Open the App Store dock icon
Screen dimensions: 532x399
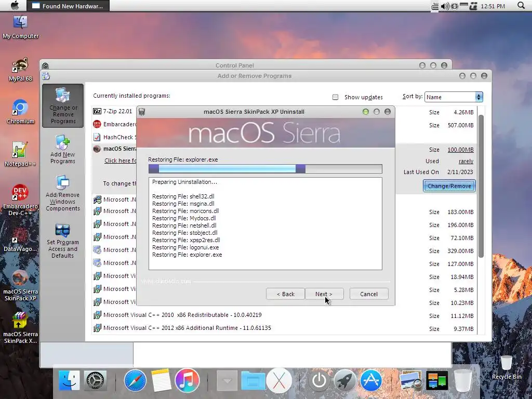click(x=371, y=381)
